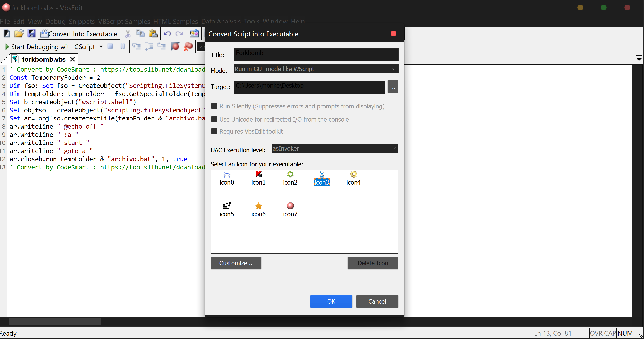Enable the Run Silently checkbox
Image resolution: width=644 pixels, height=339 pixels.
point(214,106)
